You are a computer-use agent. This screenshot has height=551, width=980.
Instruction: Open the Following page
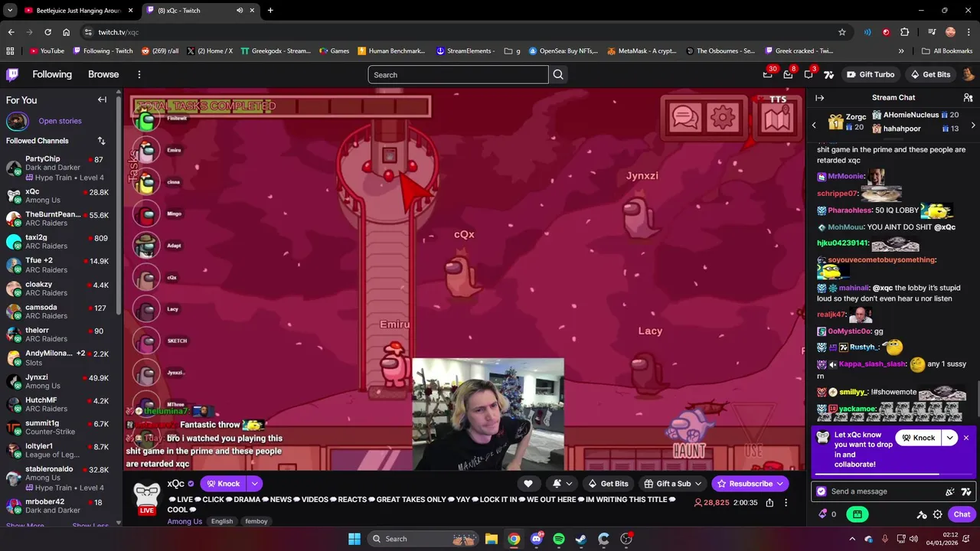52,74
